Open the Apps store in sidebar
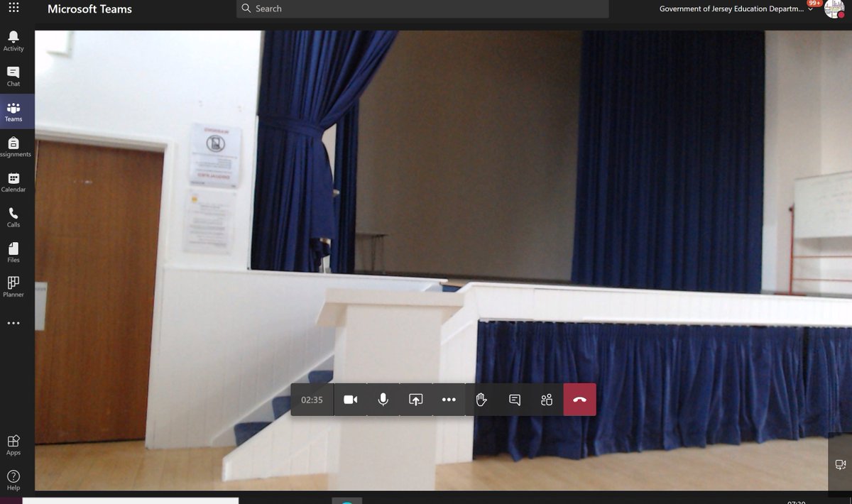Image resolution: width=852 pixels, height=504 pixels. click(x=13, y=445)
